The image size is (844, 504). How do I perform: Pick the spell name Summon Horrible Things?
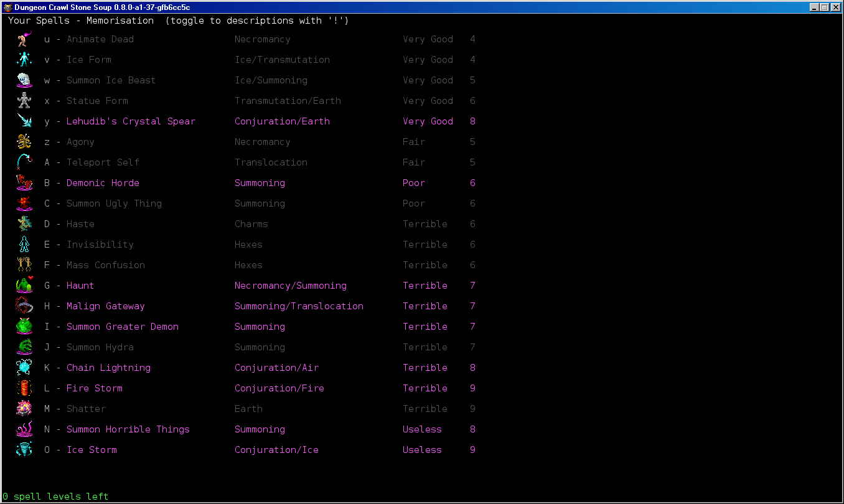tap(128, 429)
